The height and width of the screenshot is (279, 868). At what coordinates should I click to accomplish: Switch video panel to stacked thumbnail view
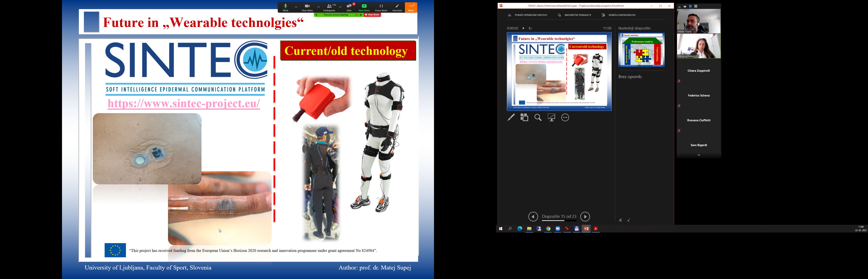690,6
